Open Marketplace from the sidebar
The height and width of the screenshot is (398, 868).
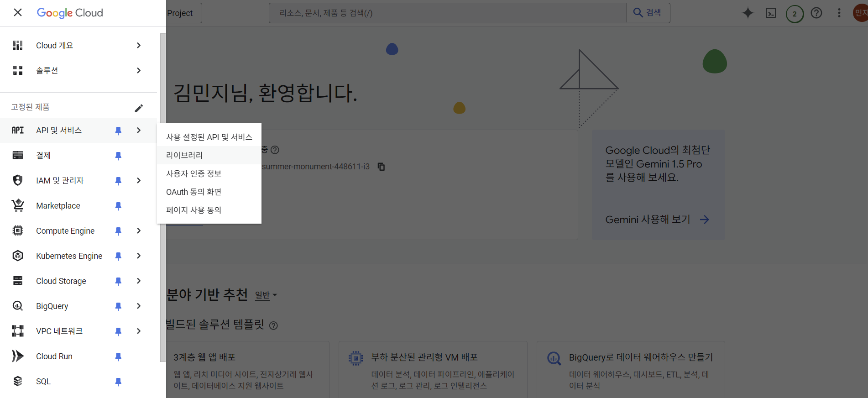pyautogui.click(x=58, y=205)
